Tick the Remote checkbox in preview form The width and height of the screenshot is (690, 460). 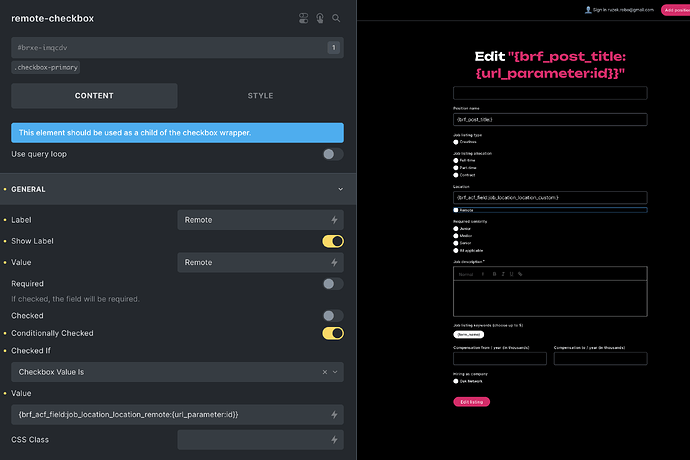[x=456, y=210]
